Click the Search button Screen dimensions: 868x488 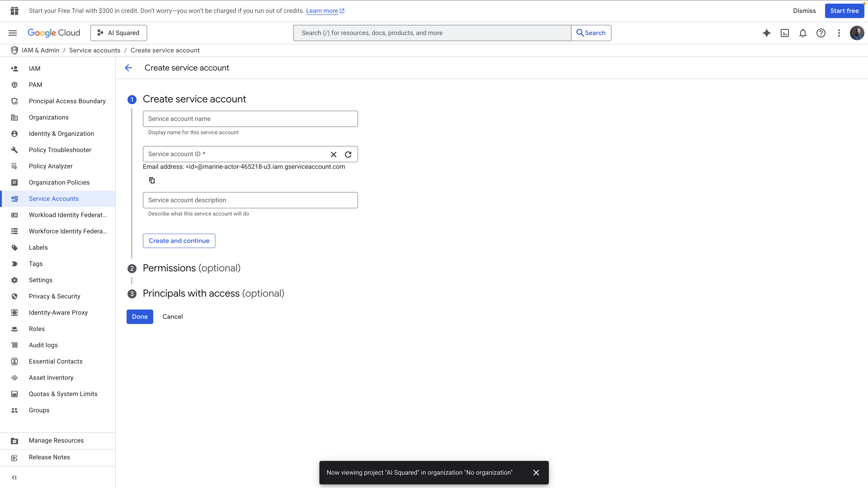point(591,33)
